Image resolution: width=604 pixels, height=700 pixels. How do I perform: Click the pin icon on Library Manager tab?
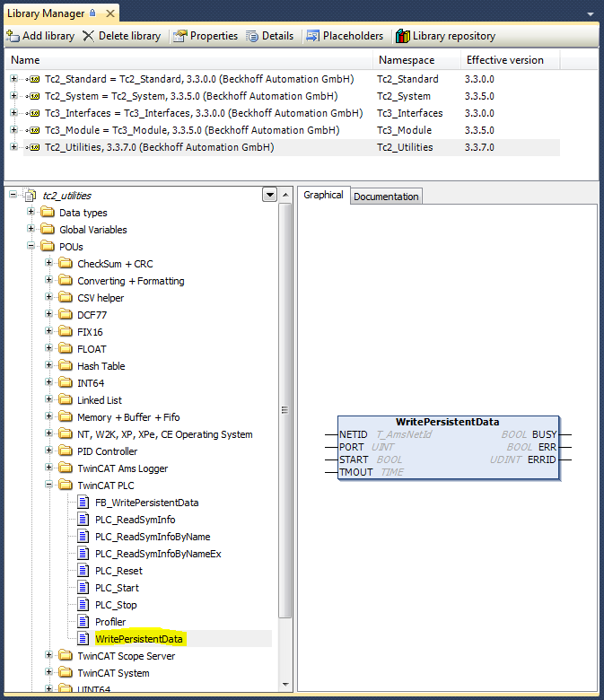pos(92,13)
